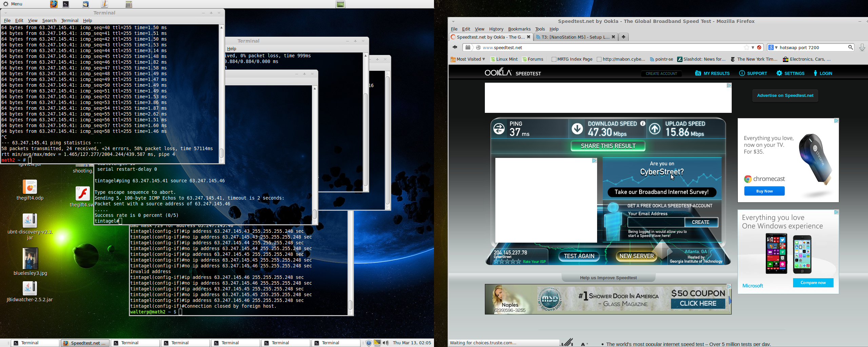Open new tab with plus button
This screenshot has height=347, width=868.
pyautogui.click(x=624, y=37)
